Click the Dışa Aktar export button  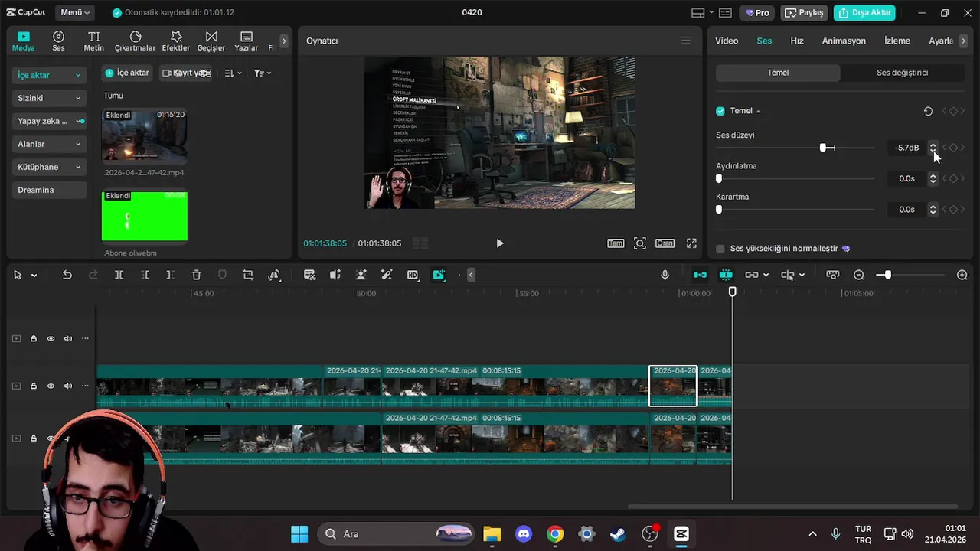pyautogui.click(x=864, y=12)
